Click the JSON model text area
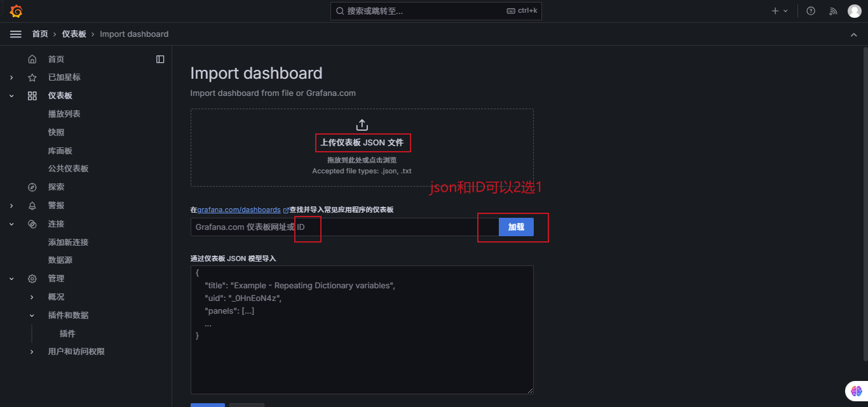868x407 pixels. click(362, 330)
